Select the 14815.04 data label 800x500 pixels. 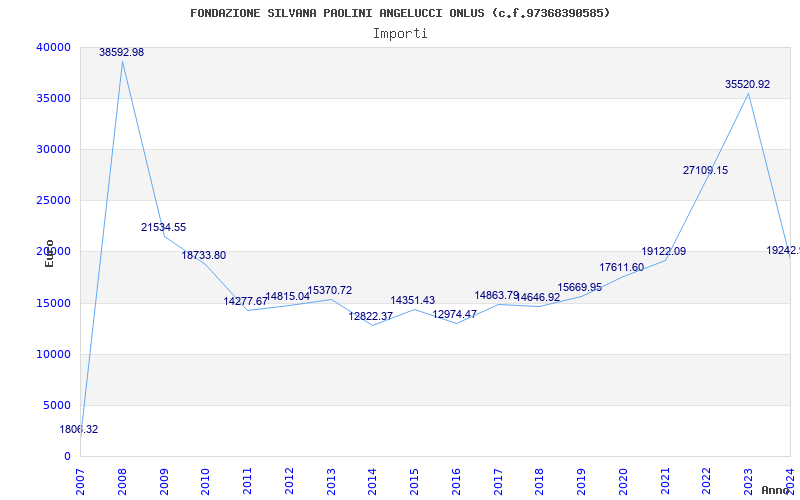(288, 296)
